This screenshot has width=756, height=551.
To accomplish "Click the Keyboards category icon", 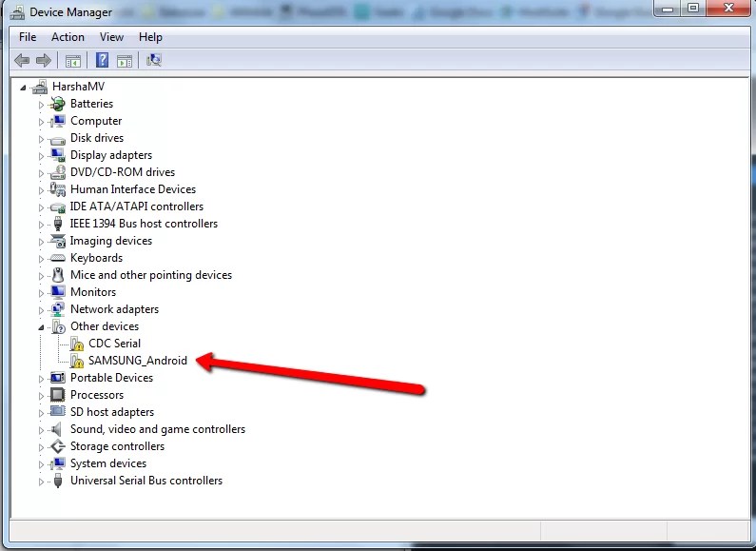I will [x=58, y=258].
